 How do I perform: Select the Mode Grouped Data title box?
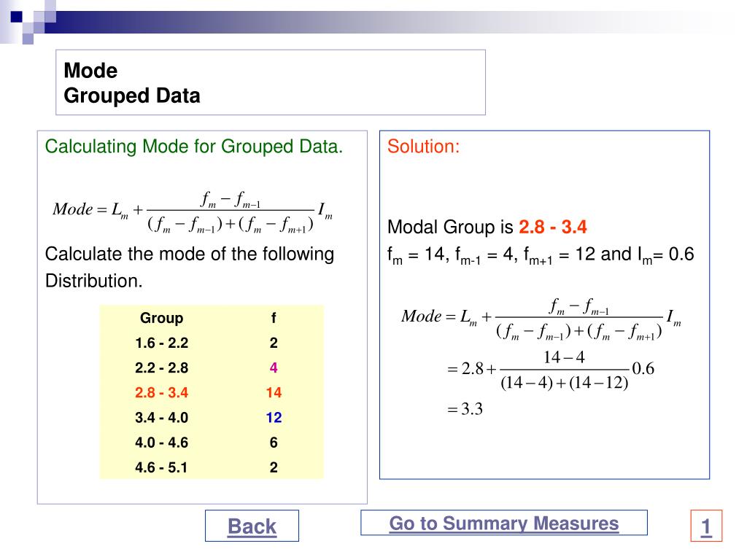271,83
